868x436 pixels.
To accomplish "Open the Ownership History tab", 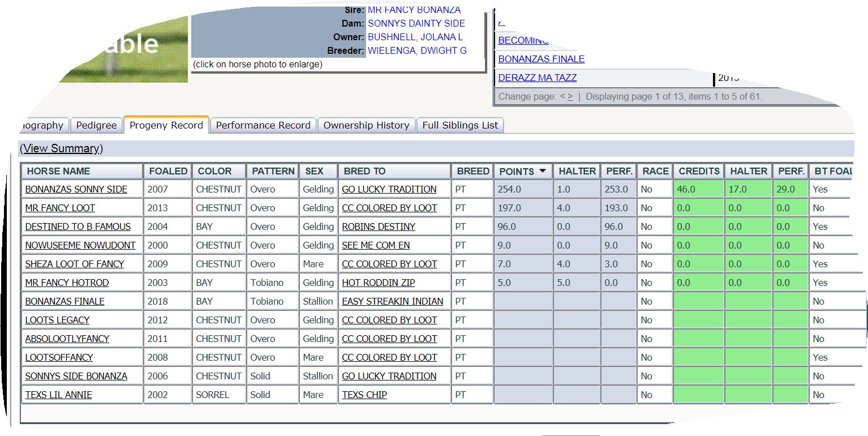I will coord(366,126).
